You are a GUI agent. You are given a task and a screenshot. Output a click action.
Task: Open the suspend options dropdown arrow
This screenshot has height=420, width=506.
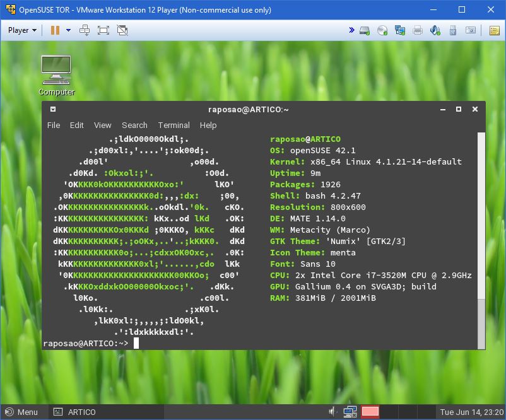click(68, 30)
